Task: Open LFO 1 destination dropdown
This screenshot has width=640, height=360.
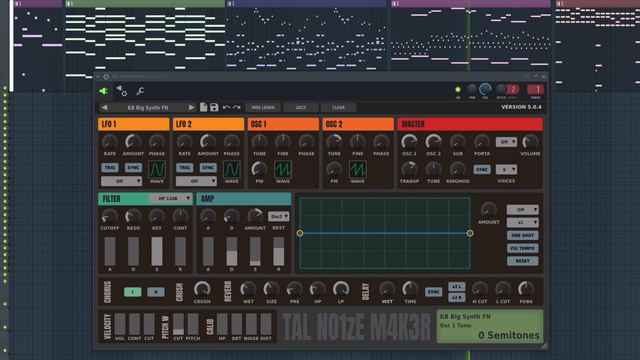Action: [121, 181]
